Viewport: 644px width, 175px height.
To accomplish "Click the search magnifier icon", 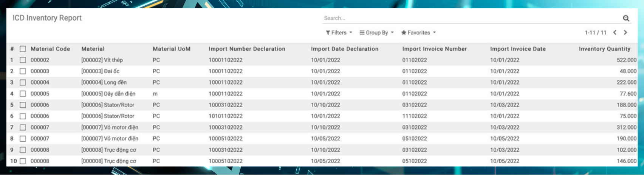I will coord(626,18).
